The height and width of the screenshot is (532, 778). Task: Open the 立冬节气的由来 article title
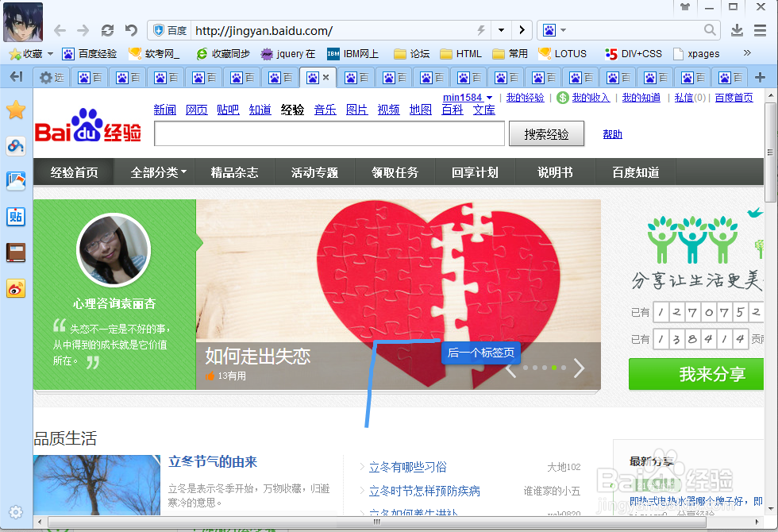click(213, 462)
